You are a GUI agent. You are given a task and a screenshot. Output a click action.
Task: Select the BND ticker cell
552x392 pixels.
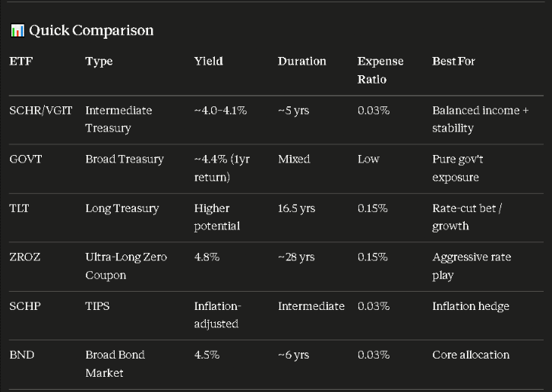point(22,355)
